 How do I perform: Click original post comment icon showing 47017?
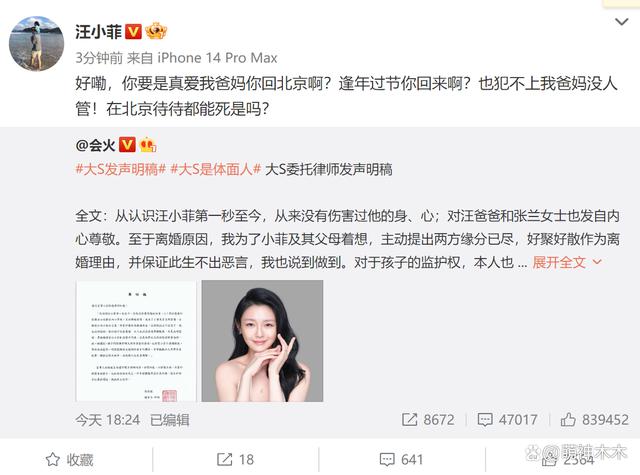click(507, 420)
